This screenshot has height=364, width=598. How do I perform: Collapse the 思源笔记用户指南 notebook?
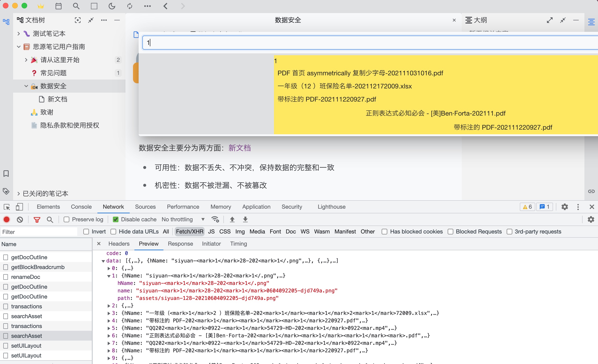click(18, 47)
